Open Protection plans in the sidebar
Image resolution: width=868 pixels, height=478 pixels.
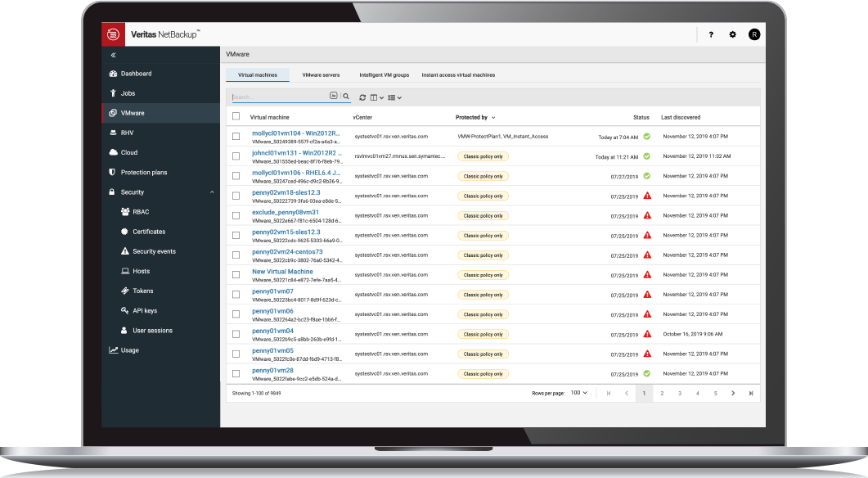[143, 173]
